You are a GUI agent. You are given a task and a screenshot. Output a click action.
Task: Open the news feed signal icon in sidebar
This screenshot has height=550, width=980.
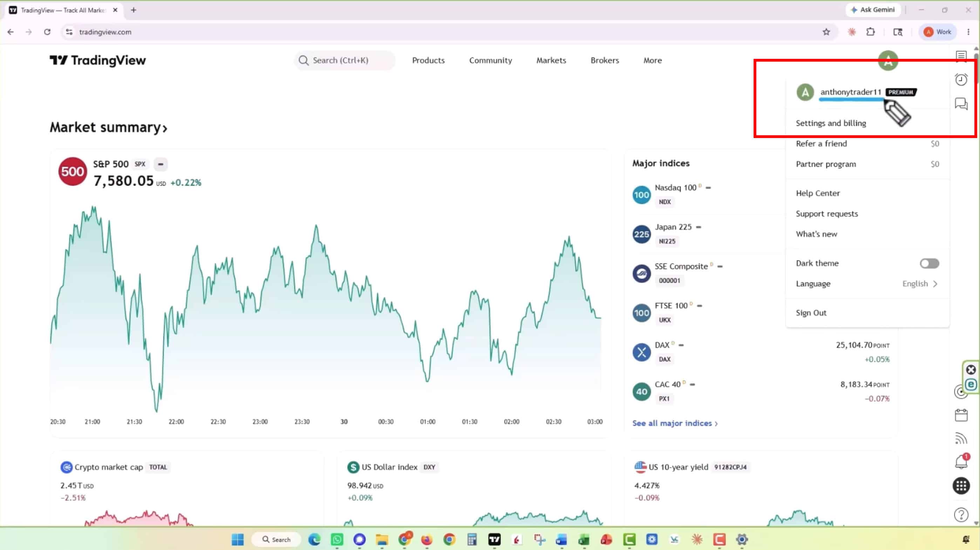click(x=961, y=439)
